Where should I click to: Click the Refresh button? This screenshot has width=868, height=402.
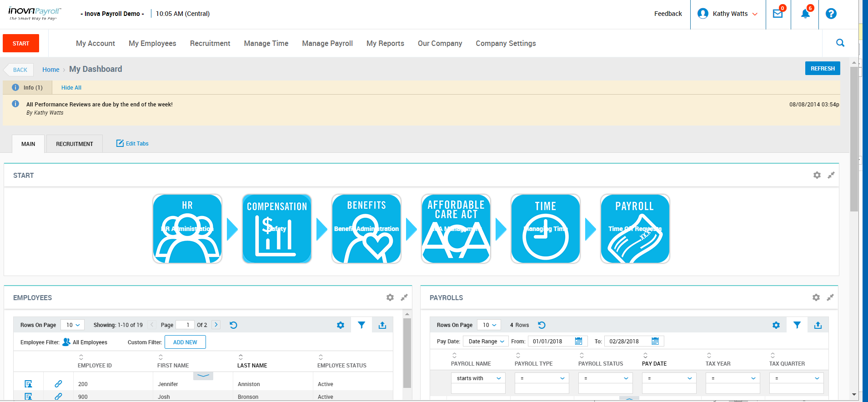tap(822, 68)
